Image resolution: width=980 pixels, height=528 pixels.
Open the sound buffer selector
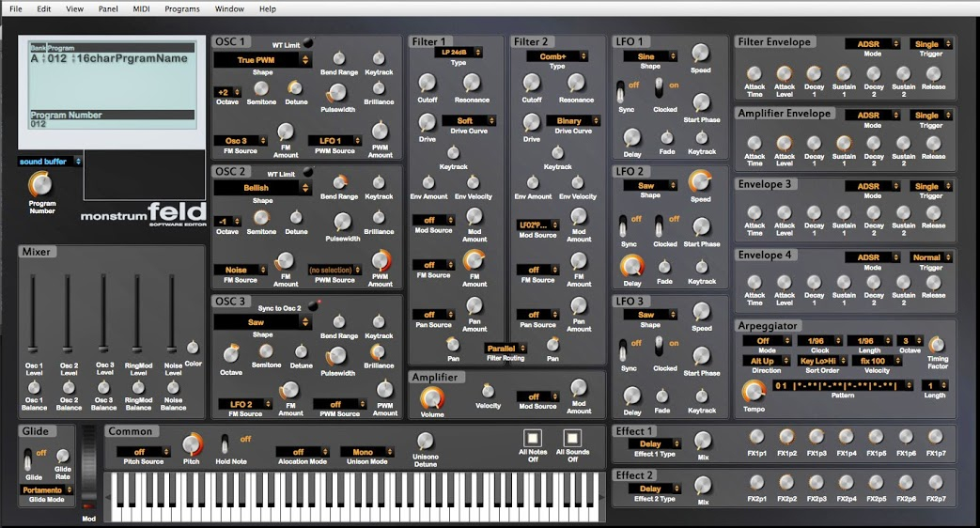(x=50, y=162)
